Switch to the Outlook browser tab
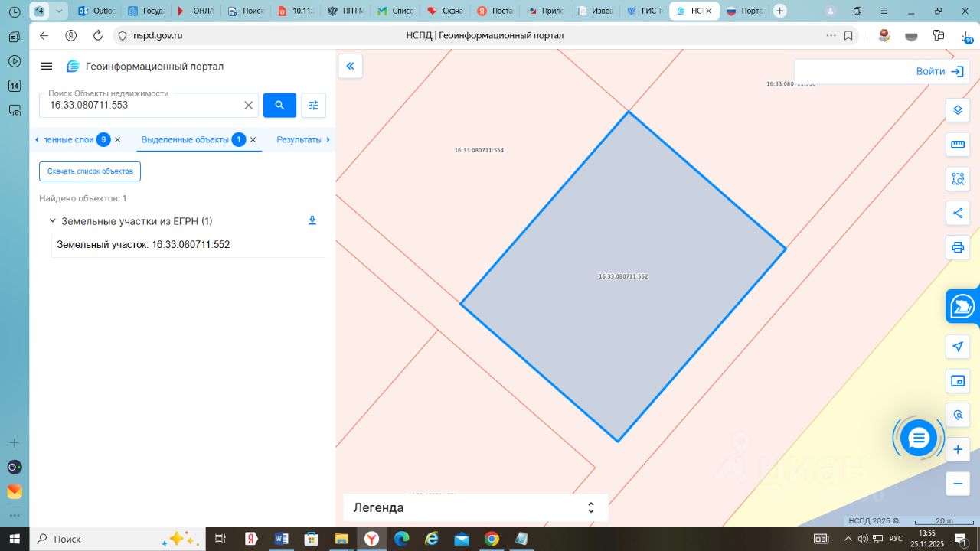Image resolution: width=980 pixels, height=551 pixels. [97, 11]
